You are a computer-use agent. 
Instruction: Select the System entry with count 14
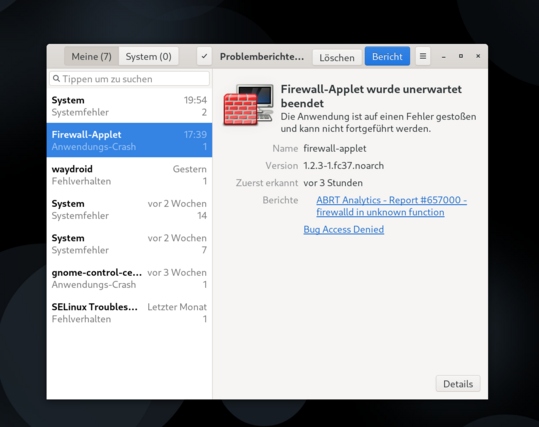(x=129, y=209)
